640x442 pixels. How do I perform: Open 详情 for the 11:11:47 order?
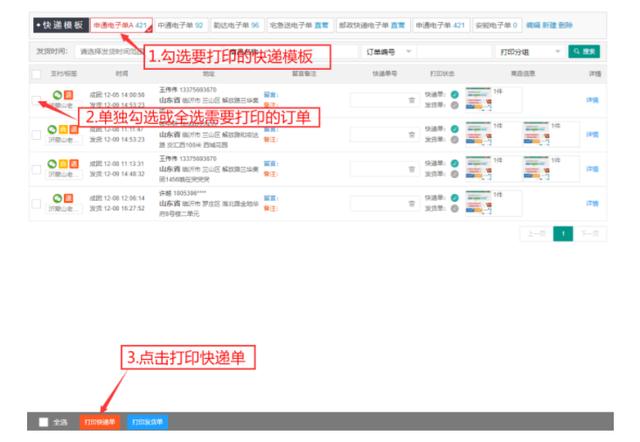pos(592,134)
